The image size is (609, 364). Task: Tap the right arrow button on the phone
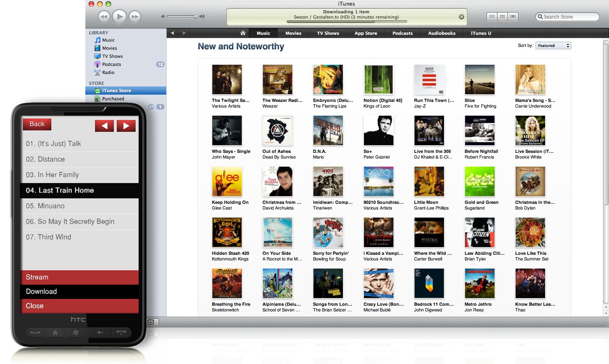pos(126,126)
